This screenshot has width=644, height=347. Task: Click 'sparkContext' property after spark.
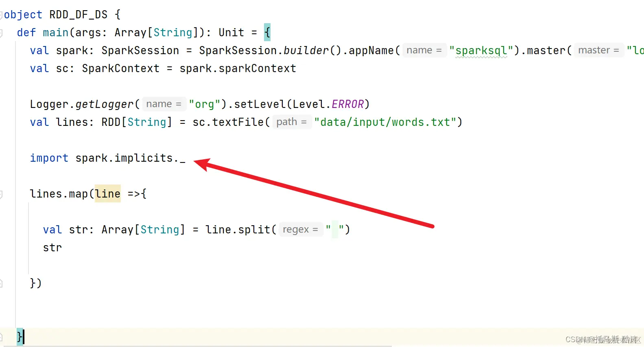point(258,68)
